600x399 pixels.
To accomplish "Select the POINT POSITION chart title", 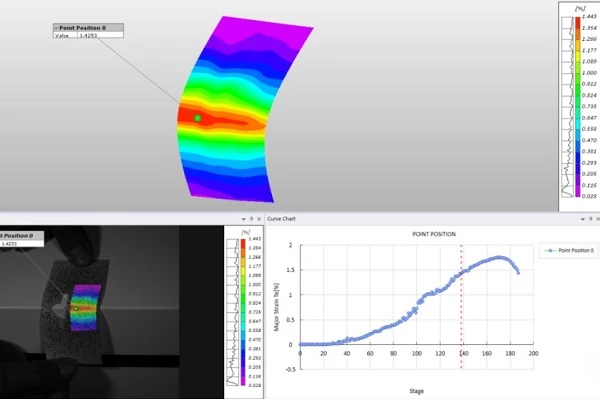I will 434,234.
